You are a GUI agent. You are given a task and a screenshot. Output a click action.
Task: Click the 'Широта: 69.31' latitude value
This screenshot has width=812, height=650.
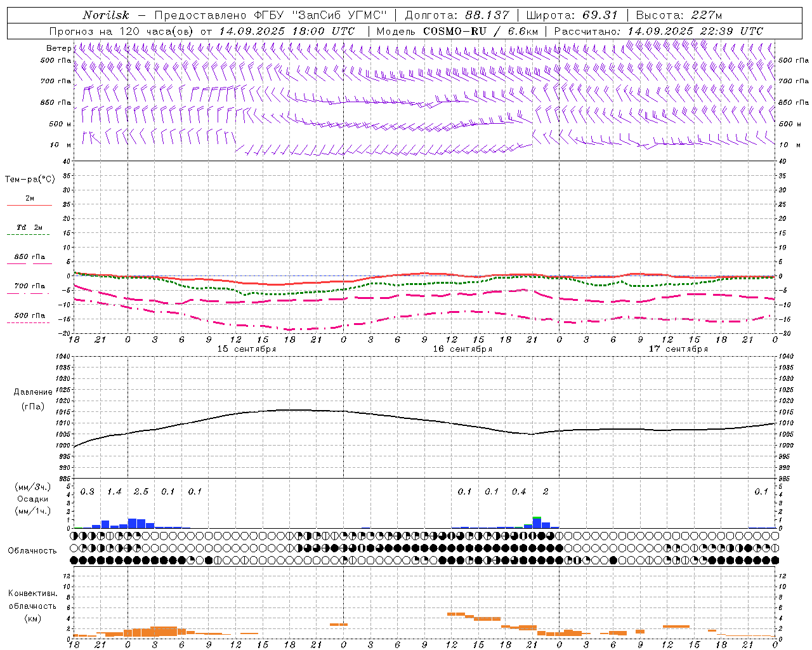[572, 15]
